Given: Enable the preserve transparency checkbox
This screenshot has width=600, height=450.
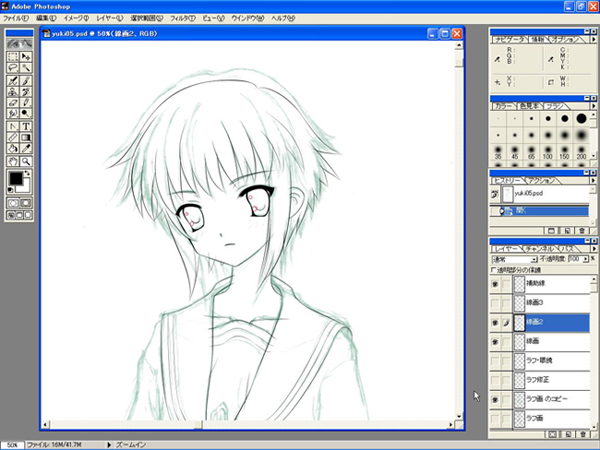Looking at the screenshot, I should click(494, 270).
